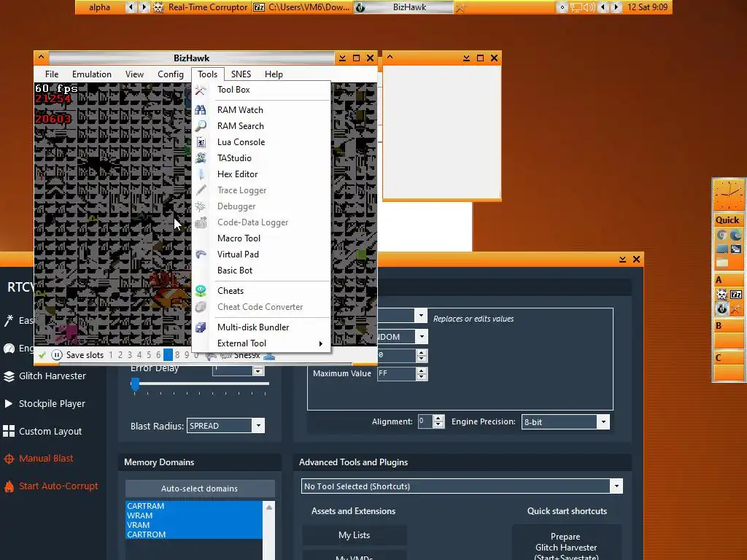Click Auto-select domains button

pos(200,489)
